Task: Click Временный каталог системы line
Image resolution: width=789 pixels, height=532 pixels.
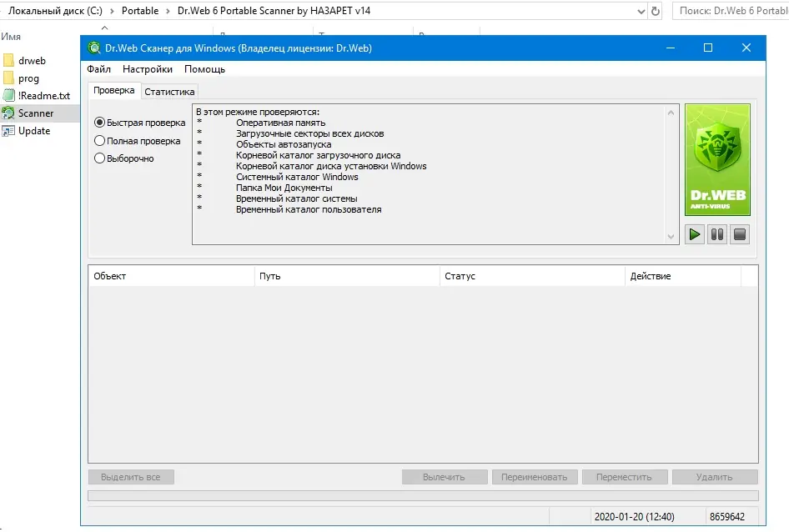Action: [x=296, y=198]
